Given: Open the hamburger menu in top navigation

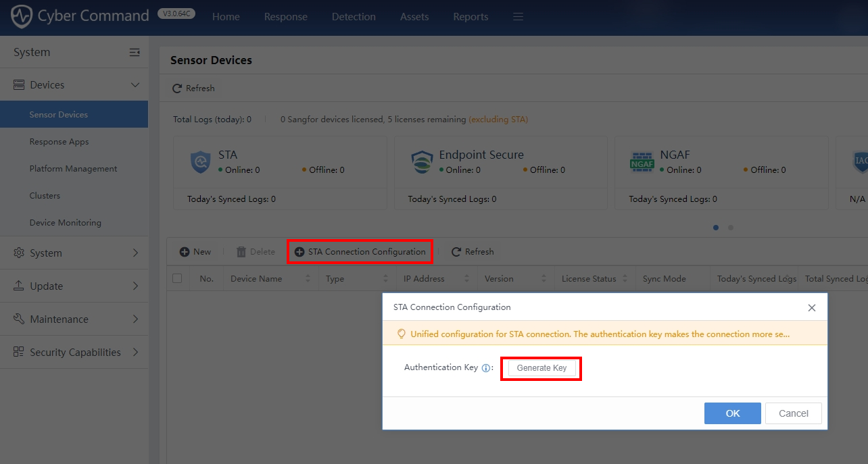Looking at the screenshot, I should (519, 17).
